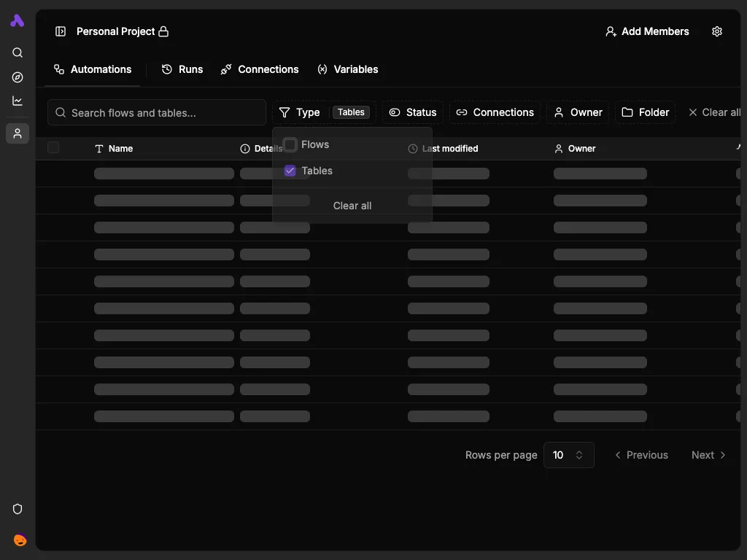
Task: Go to the Previous page
Action: pos(641,455)
